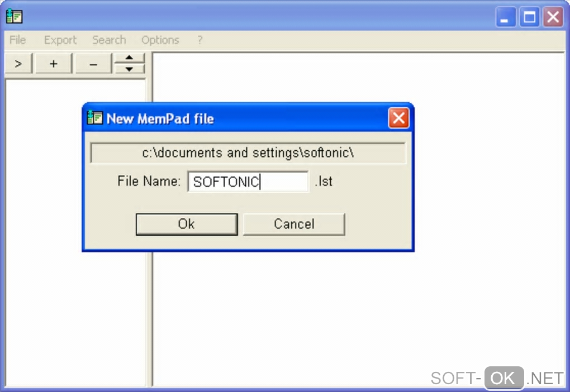Click the '>' toolbar button
The height and width of the screenshot is (392, 570).
[x=18, y=64]
